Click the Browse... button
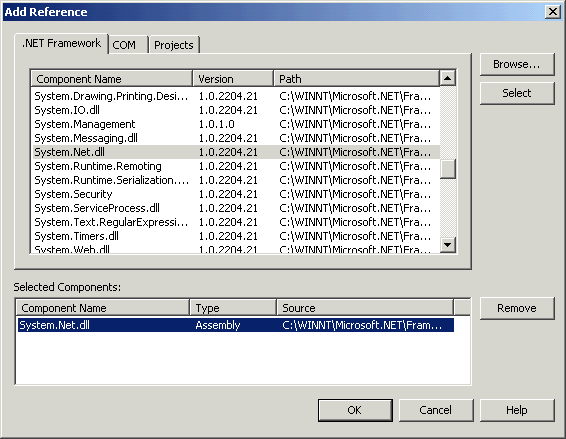 click(517, 64)
